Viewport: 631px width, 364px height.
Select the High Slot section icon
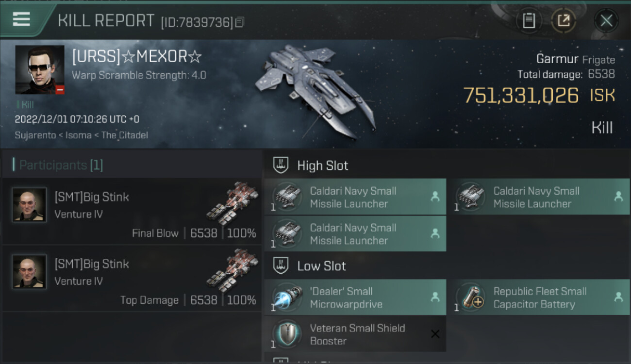[x=282, y=165]
